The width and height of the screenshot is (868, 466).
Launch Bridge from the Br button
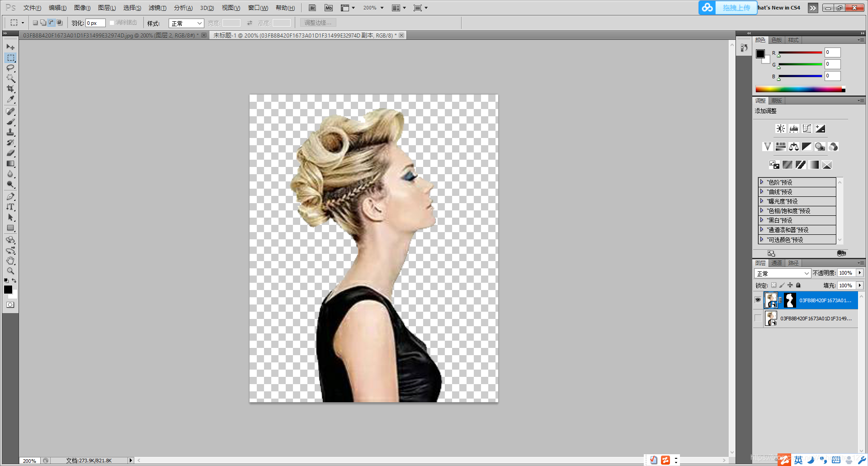pos(312,8)
